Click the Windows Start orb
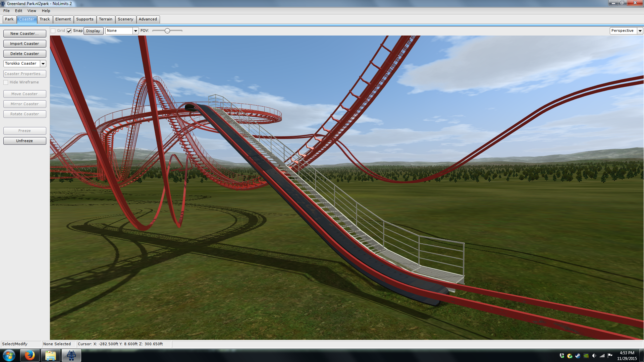 [9, 355]
